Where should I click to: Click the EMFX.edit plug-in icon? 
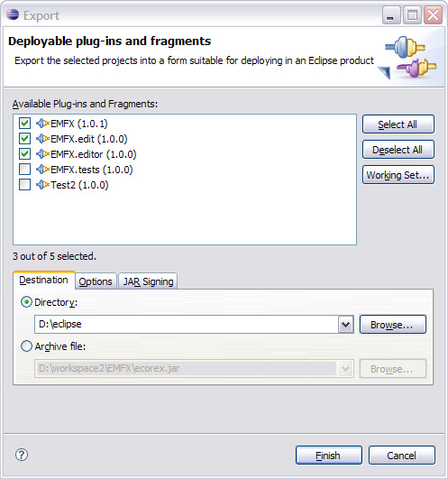click(42, 139)
